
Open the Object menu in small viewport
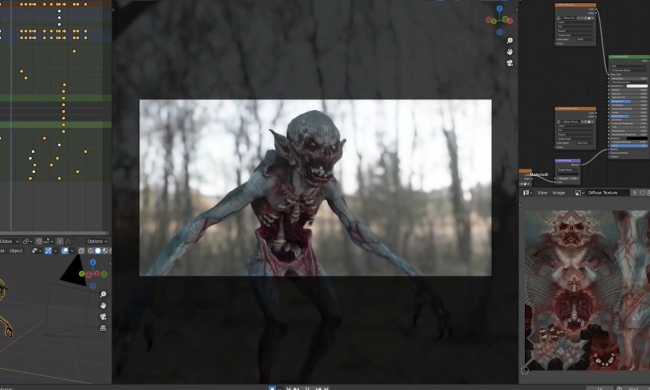coord(16,251)
